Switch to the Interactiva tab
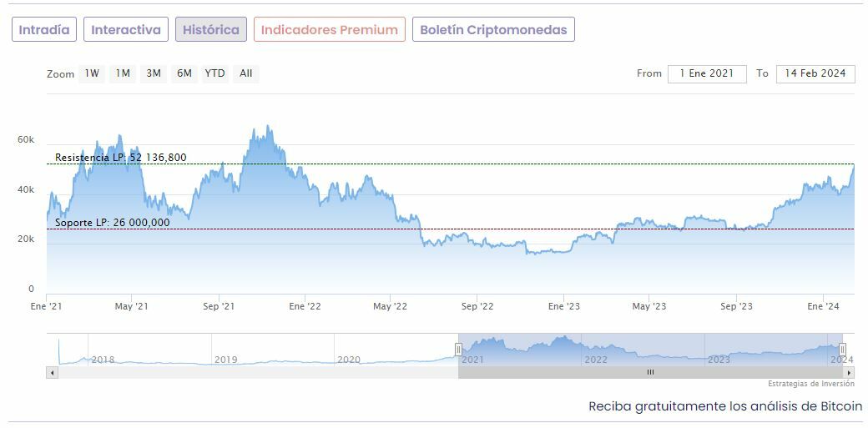 (126, 30)
